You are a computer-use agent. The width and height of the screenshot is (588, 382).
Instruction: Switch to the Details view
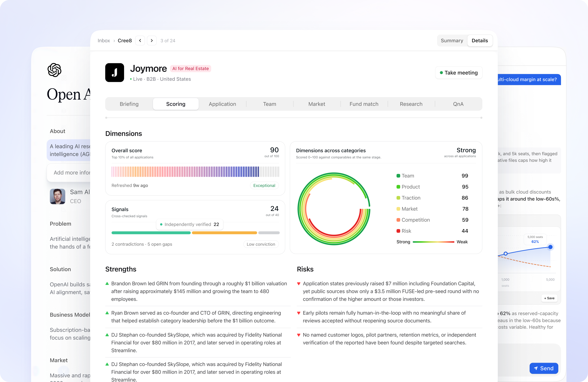(x=479, y=40)
